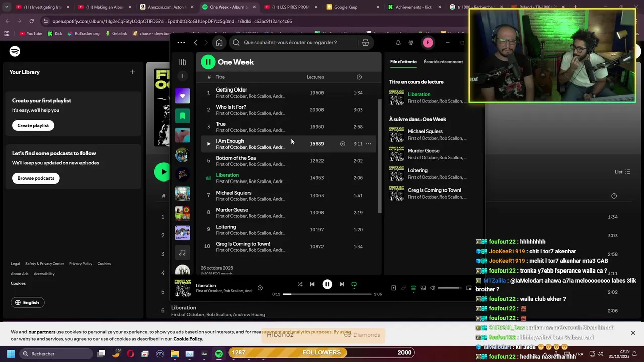The height and width of the screenshot is (362, 644).
Task: Add to Your Library plus in browser
Action: 132,72
